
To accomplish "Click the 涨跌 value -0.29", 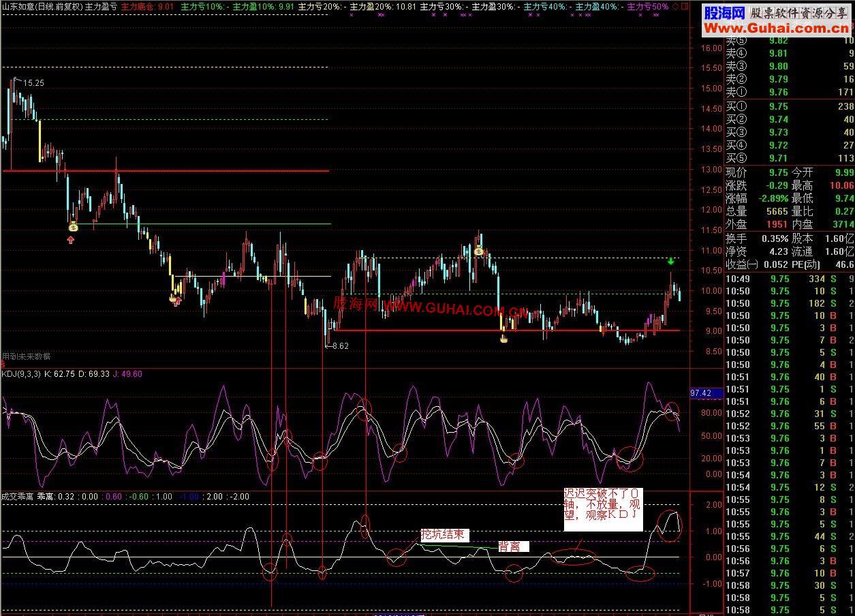I will 777,185.
